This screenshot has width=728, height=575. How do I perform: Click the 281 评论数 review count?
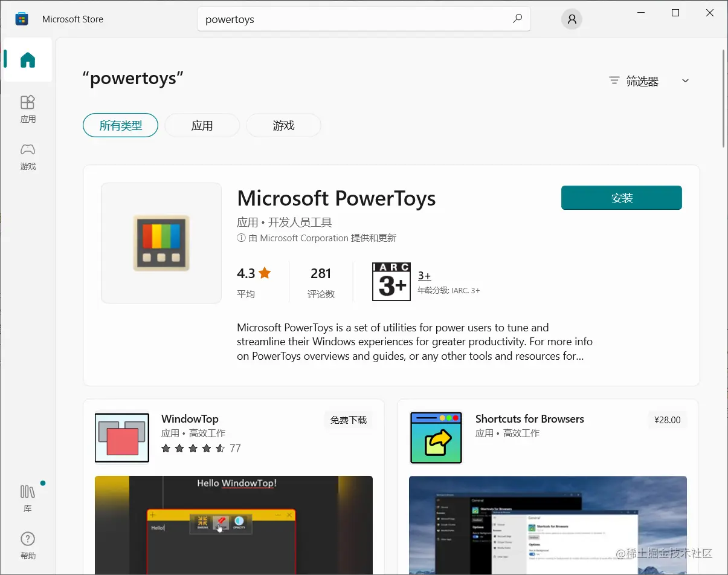321,282
